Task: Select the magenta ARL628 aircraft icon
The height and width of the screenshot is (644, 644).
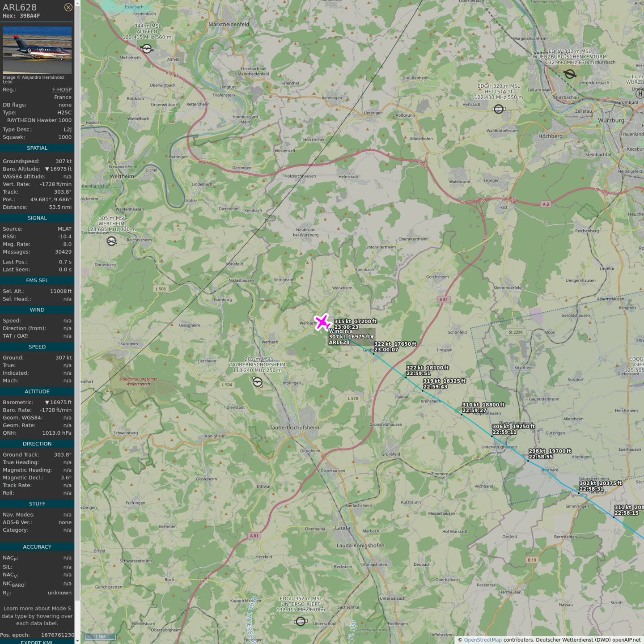Action: [322, 322]
